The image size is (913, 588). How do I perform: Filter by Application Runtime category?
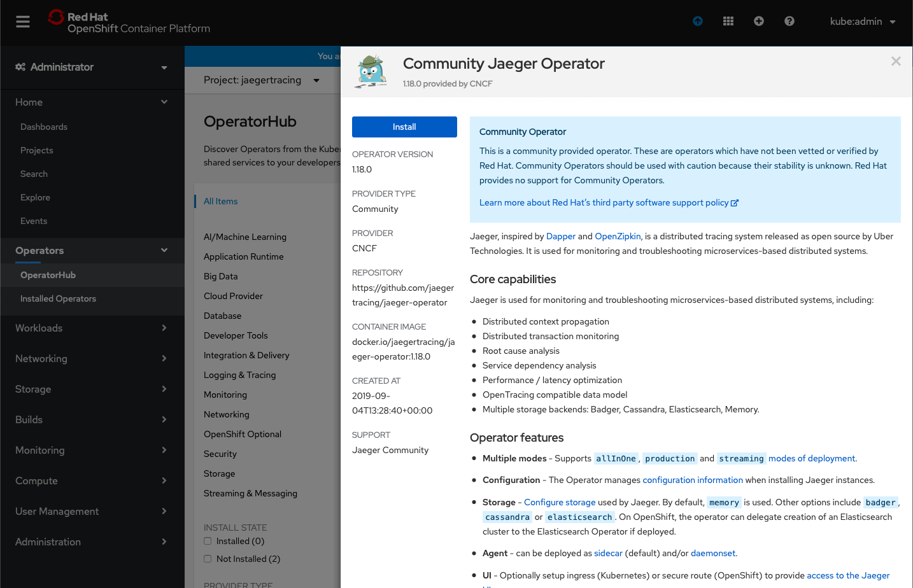click(244, 256)
